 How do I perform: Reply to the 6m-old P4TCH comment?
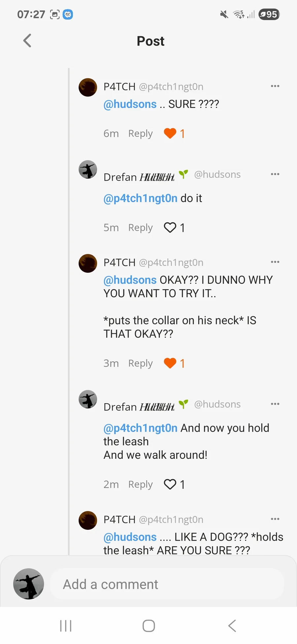point(141,134)
